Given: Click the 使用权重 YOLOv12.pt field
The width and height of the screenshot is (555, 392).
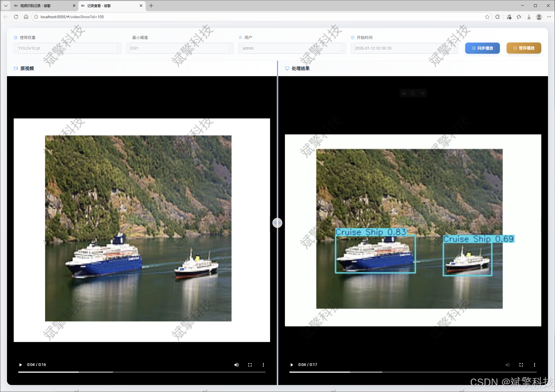Looking at the screenshot, I should [x=67, y=48].
